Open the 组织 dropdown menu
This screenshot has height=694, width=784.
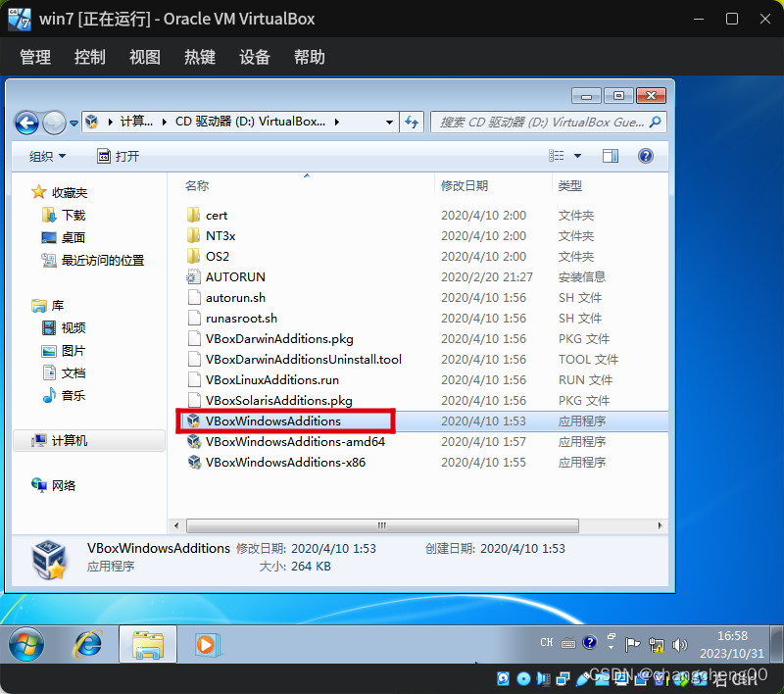point(47,156)
